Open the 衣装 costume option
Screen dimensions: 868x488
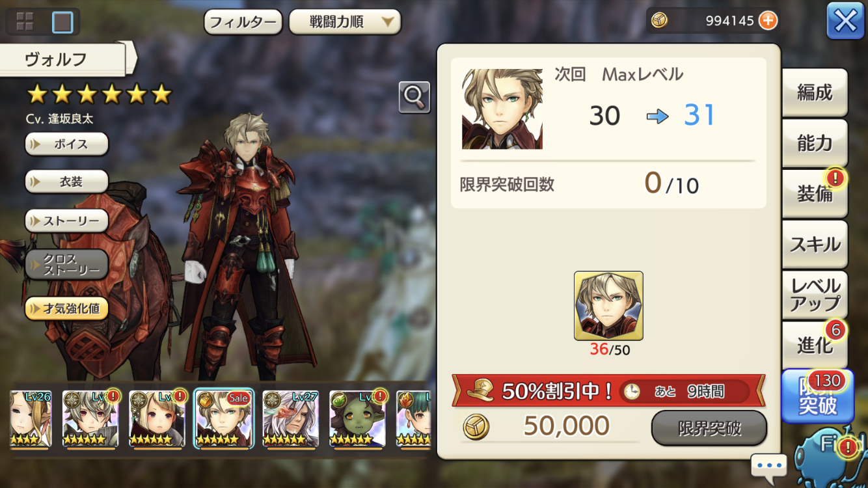tap(66, 182)
